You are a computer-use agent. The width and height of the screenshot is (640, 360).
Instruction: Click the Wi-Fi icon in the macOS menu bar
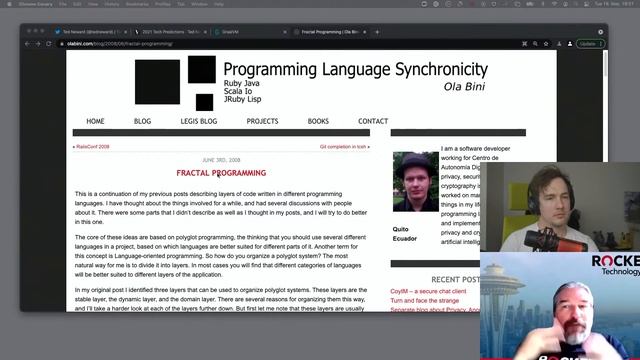[554, 4]
